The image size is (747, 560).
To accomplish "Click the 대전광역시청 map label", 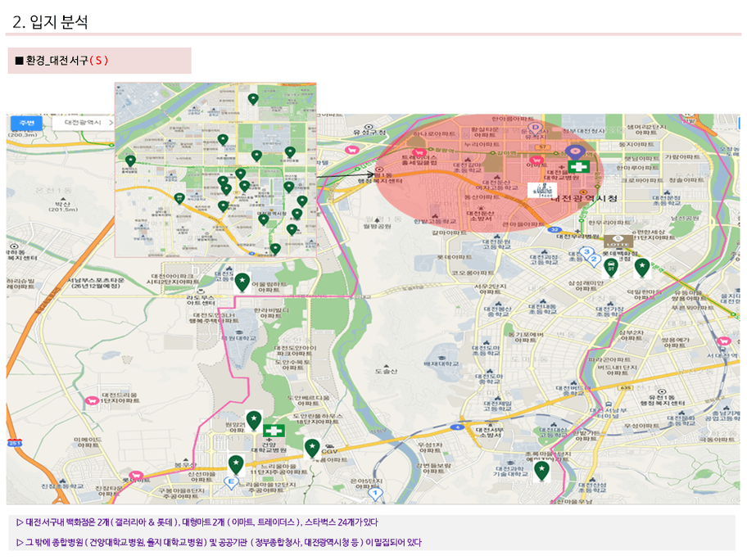I will (x=583, y=198).
